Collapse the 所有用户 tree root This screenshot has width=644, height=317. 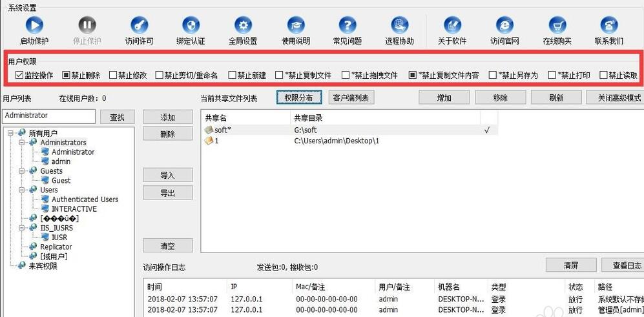coord(10,133)
